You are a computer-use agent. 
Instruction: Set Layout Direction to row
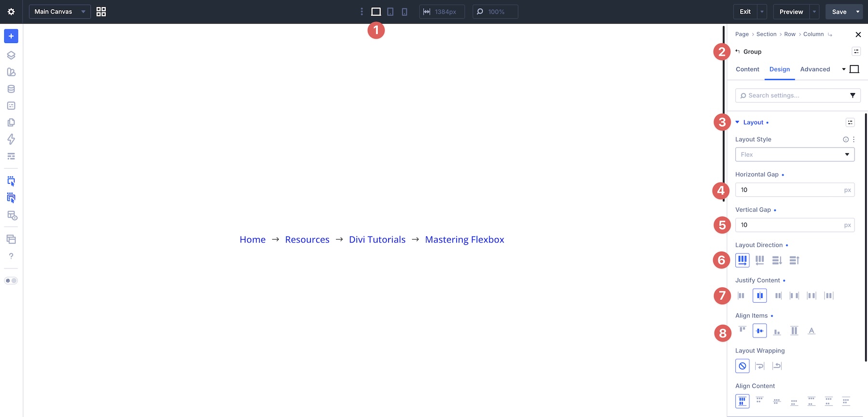pos(742,260)
